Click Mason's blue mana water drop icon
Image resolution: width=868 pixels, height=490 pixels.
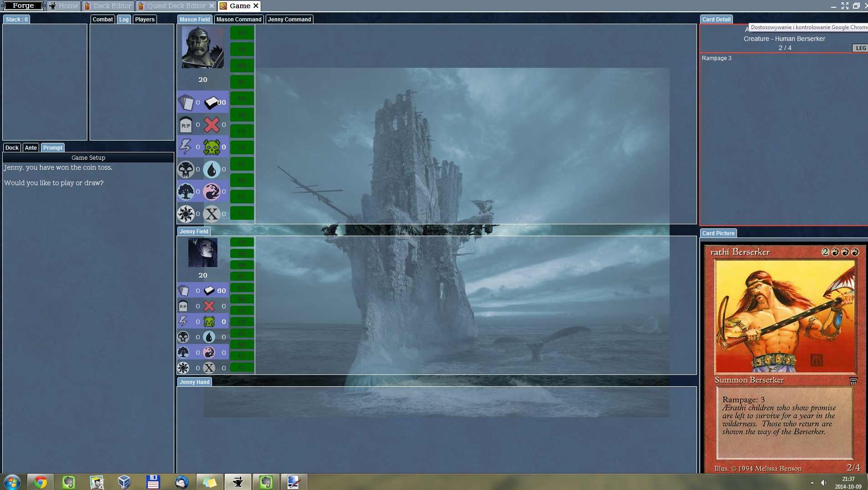click(x=212, y=169)
